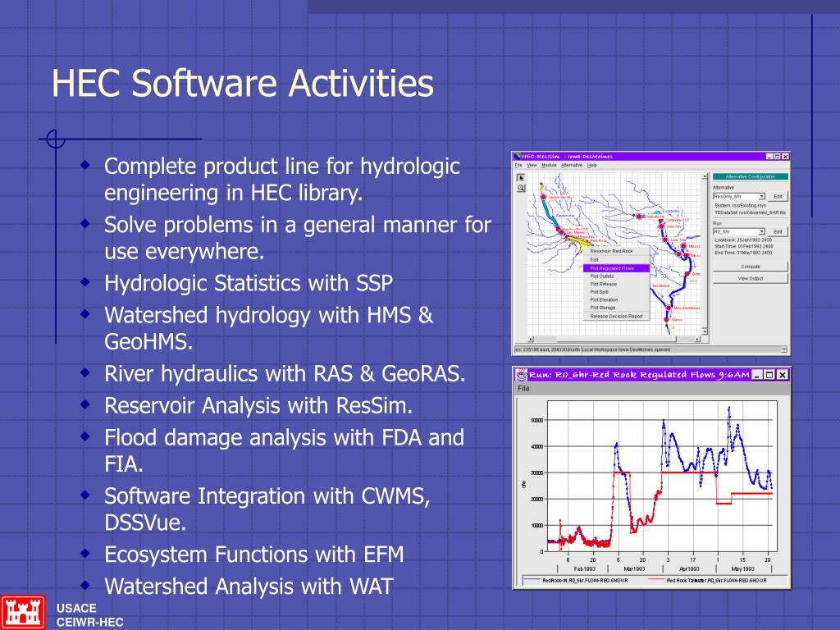840x630 pixels.
Task: Click the Alternative Configuration header bar
Action: coord(751,176)
